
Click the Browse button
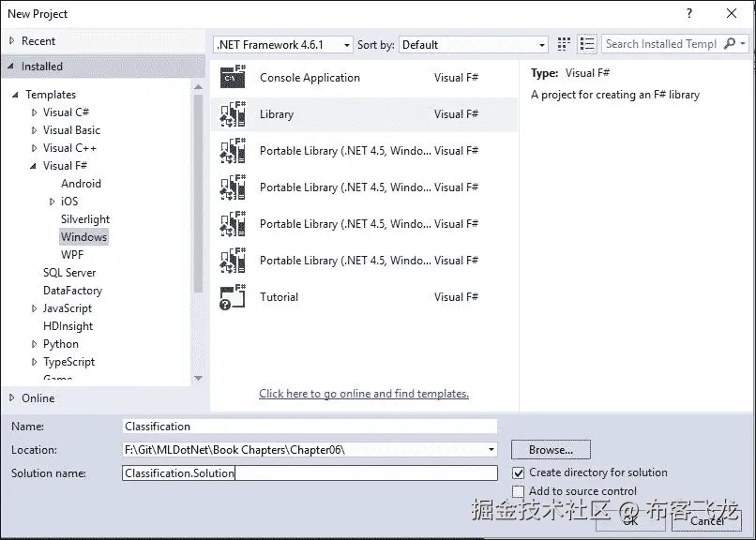[550, 449]
